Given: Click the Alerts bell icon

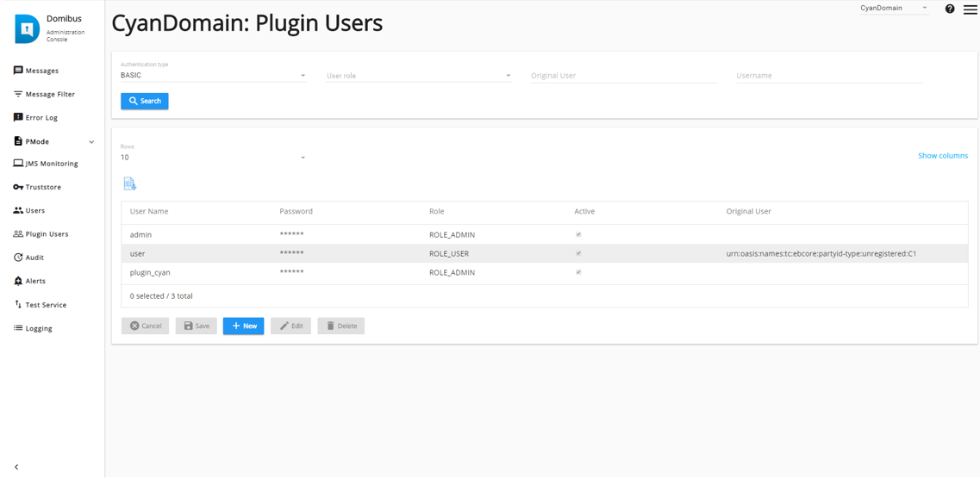Looking at the screenshot, I should (x=18, y=281).
